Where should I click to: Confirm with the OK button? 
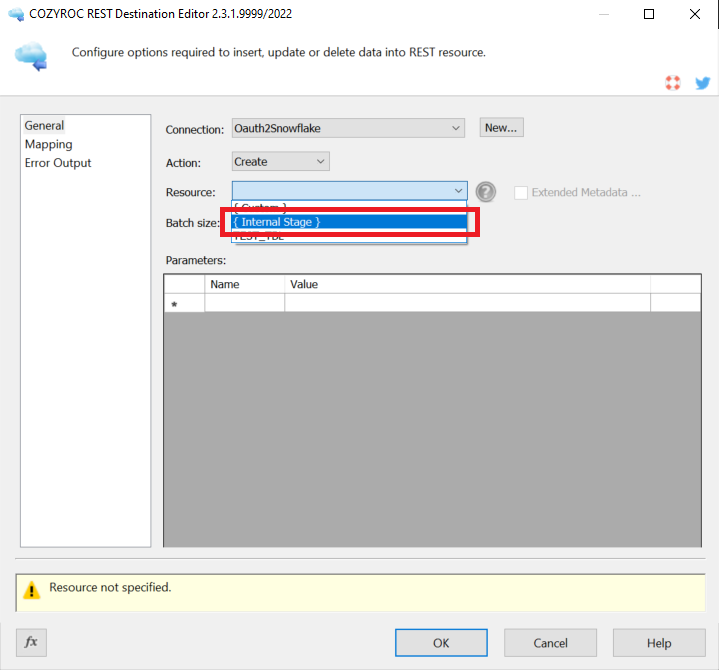[x=441, y=642]
